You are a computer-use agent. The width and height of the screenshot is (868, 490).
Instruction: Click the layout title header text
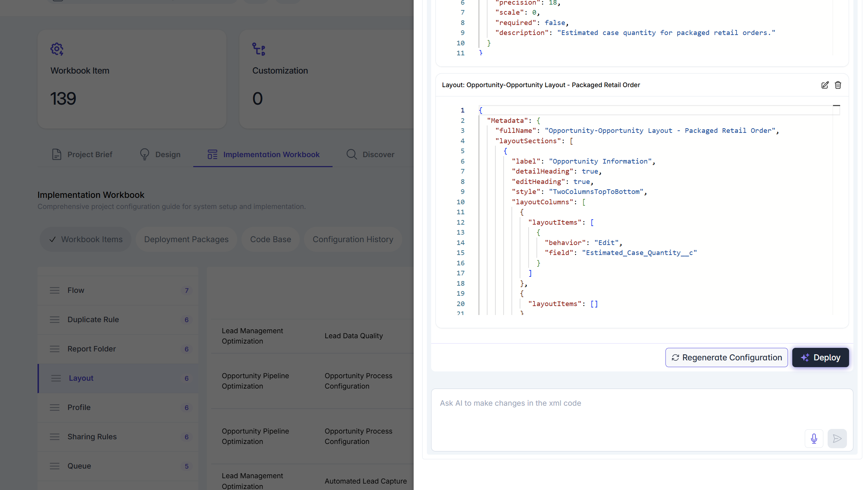pyautogui.click(x=541, y=85)
